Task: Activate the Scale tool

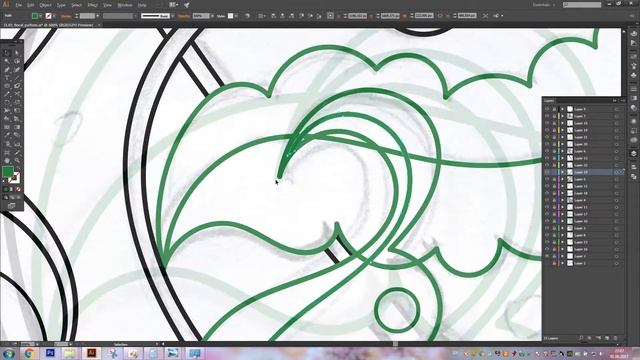Action: click(x=17, y=102)
